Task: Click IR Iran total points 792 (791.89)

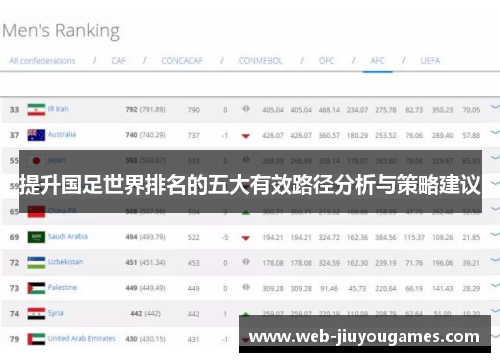Action: 145,110
